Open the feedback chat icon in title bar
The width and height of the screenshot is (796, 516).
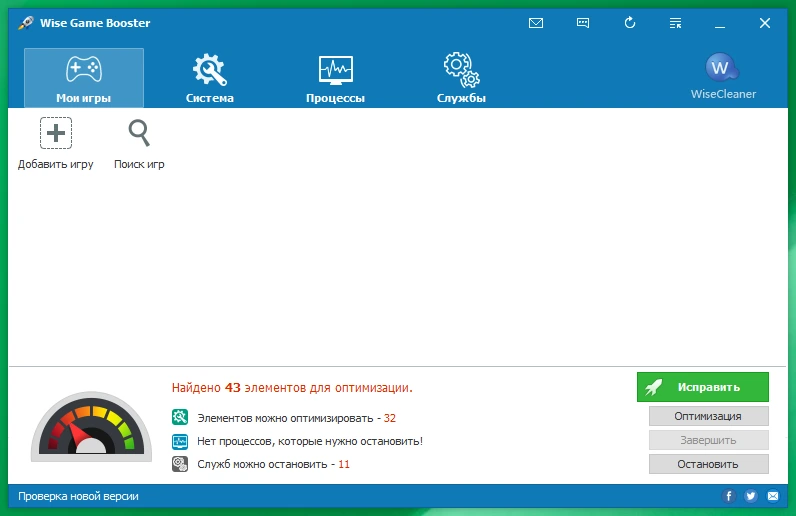click(x=583, y=23)
